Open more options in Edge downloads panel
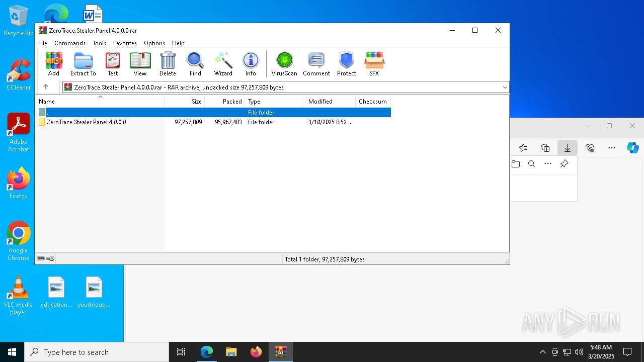Image resolution: width=644 pixels, height=362 pixels. [548, 164]
